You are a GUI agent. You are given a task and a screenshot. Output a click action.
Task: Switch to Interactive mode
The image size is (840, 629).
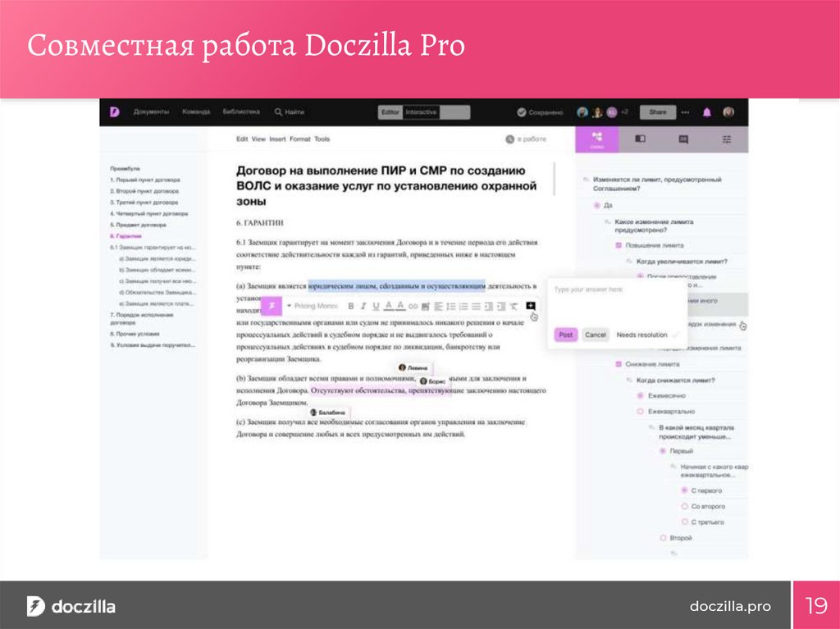pyautogui.click(x=421, y=112)
